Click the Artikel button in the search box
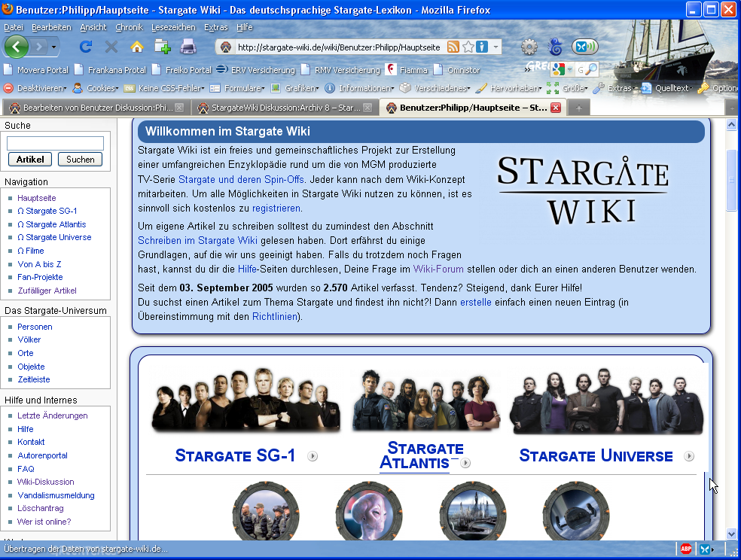Screen dimensions: 741x560 click(x=30, y=159)
